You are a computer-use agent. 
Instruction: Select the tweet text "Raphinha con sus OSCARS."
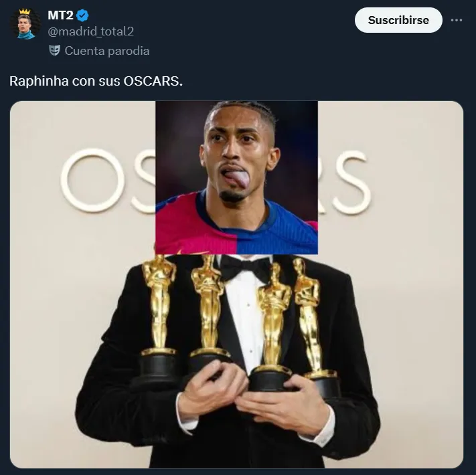[96, 81]
